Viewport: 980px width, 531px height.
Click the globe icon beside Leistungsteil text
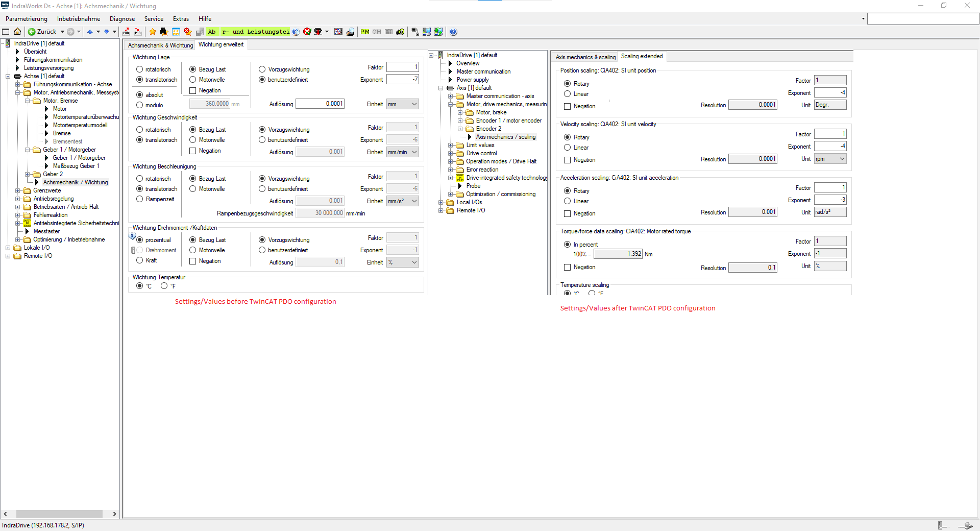coord(296,32)
